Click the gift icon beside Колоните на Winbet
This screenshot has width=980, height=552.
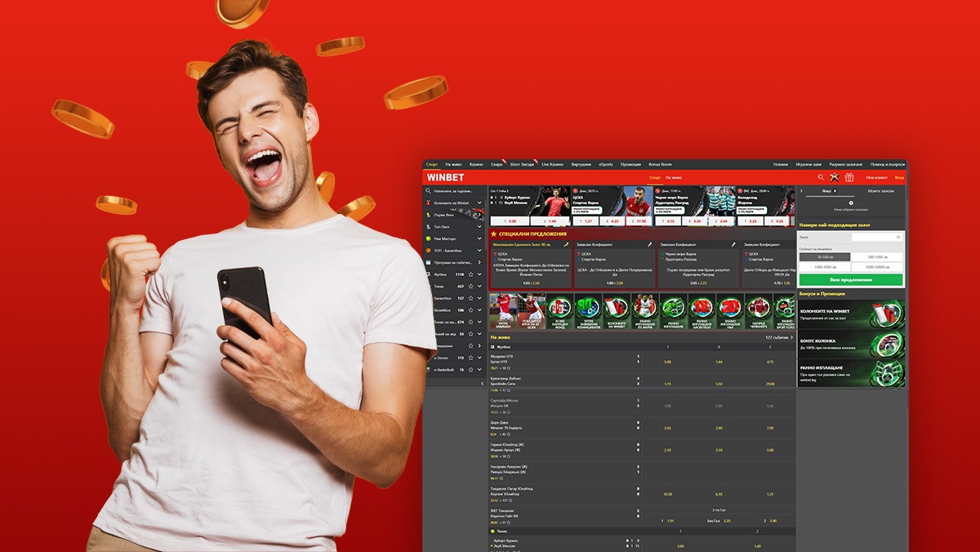pyautogui.click(x=428, y=203)
